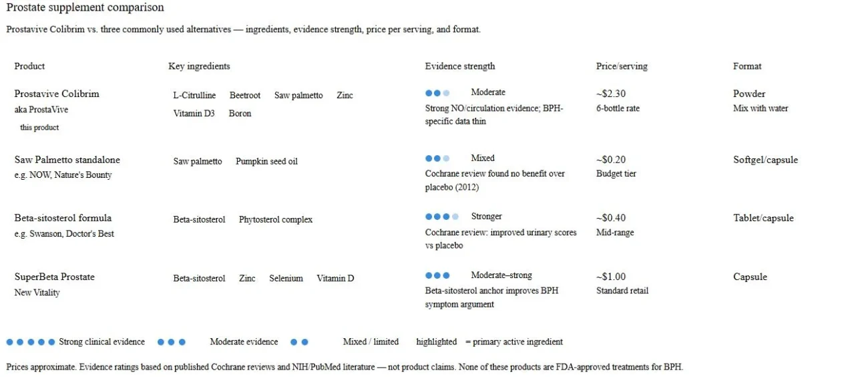Image resolution: width=868 pixels, height=377 pixels.
Task: Click the Price/serving column header
Action: coord(622,66)
